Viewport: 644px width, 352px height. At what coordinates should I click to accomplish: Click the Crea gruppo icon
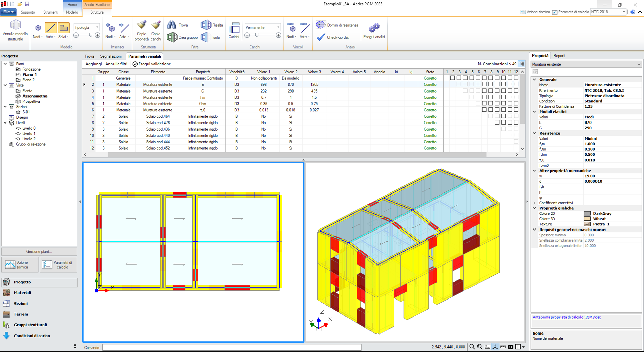(x=172, y=37)
